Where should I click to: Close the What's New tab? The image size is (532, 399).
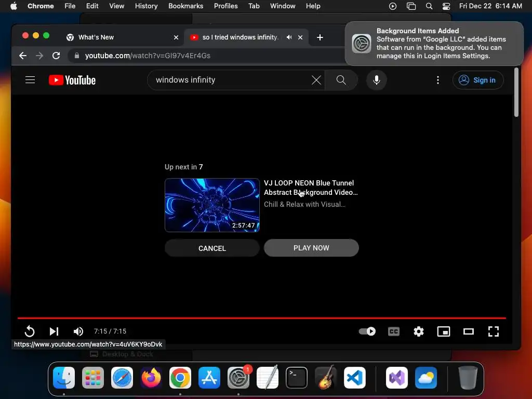click(176, 37)
